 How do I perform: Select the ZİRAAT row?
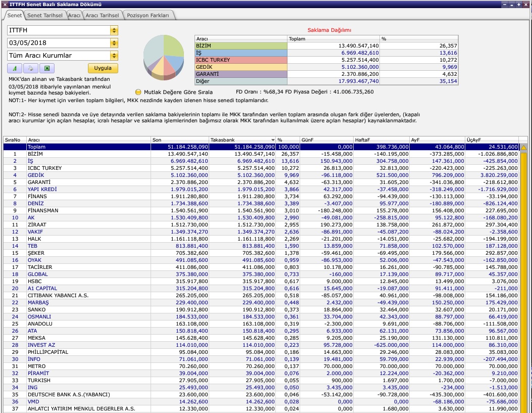261,224
